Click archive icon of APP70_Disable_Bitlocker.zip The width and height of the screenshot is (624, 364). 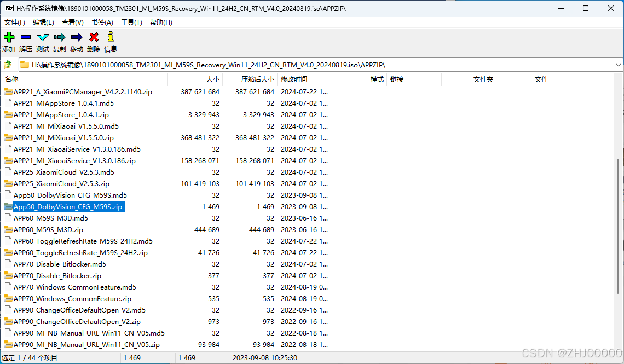pos(8,276)
